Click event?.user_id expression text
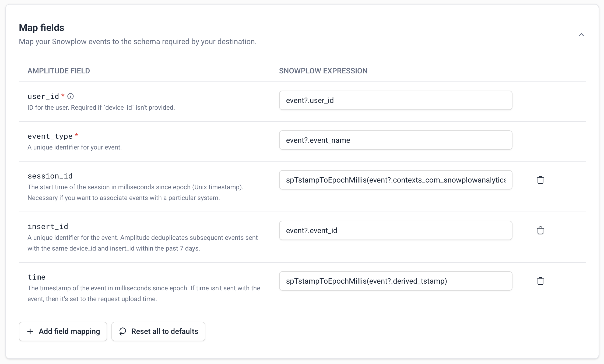 pyautogui.click(x=310, y=100)
